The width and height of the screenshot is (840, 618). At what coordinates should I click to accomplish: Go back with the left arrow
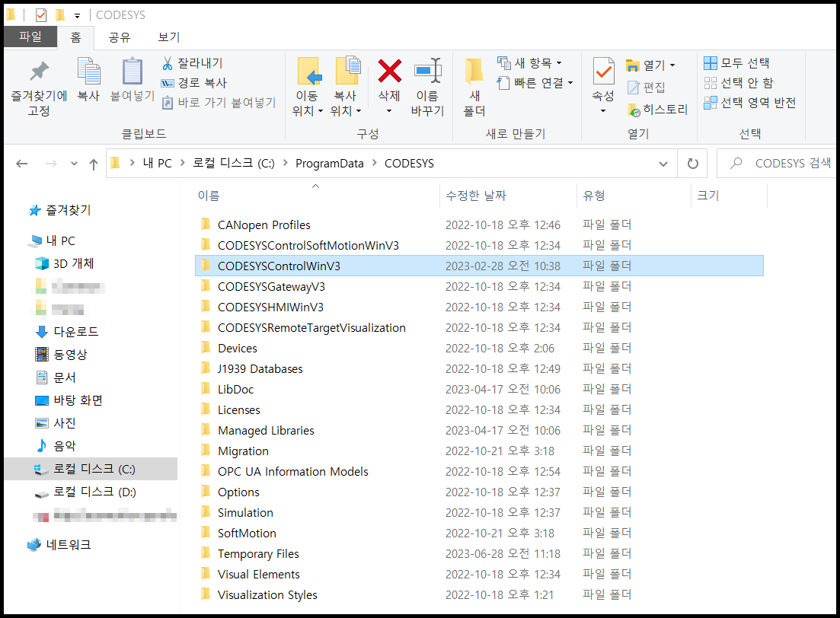pyautogui.click(x=22, y=164)
